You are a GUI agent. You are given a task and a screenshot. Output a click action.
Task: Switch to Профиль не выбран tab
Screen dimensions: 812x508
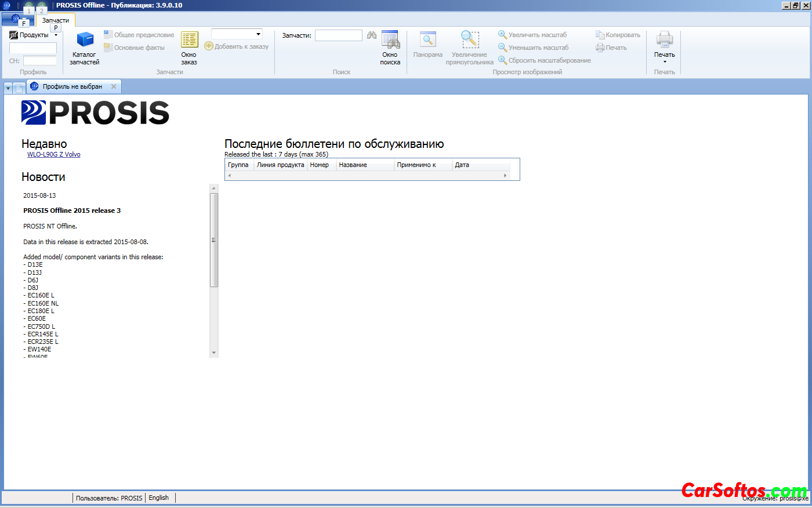(x=72, y=86)
